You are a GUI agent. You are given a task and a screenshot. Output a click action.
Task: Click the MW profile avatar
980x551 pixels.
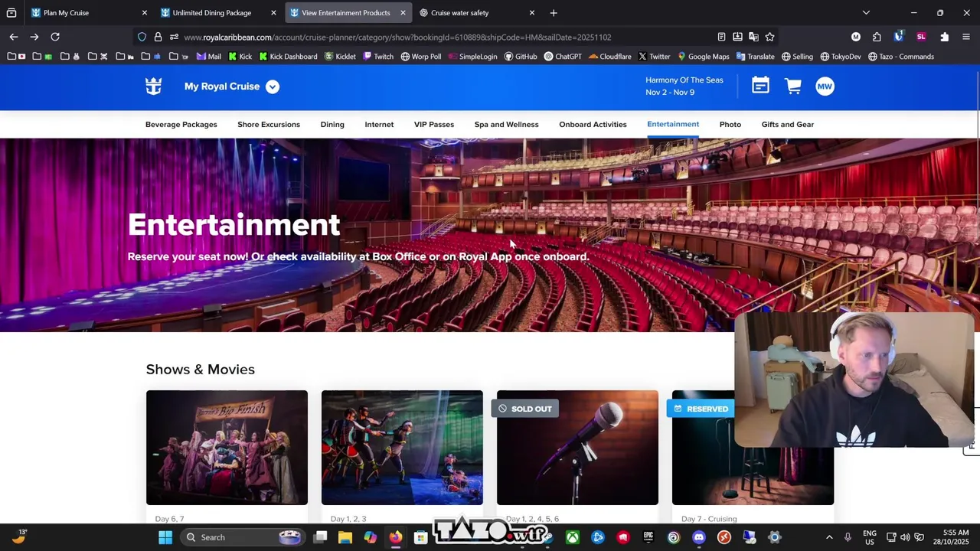point(825,86)
